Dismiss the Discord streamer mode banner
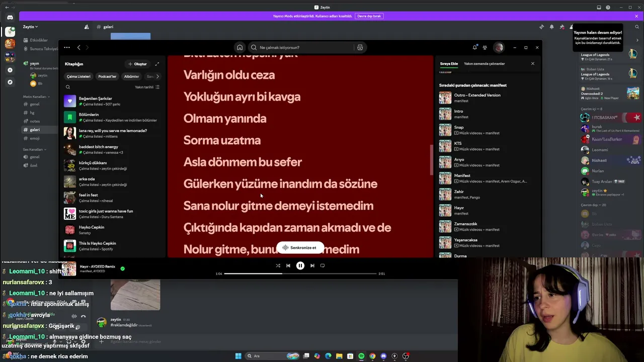 pos(636,16)
